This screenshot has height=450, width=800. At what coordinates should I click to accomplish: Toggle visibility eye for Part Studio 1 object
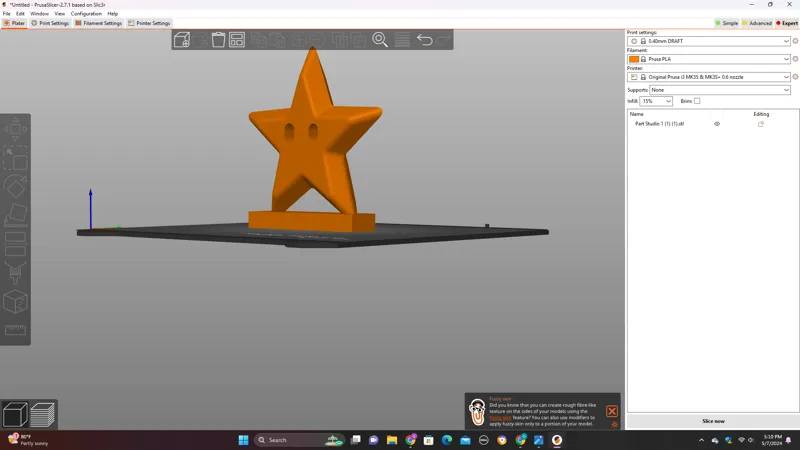tap(717, 124)
